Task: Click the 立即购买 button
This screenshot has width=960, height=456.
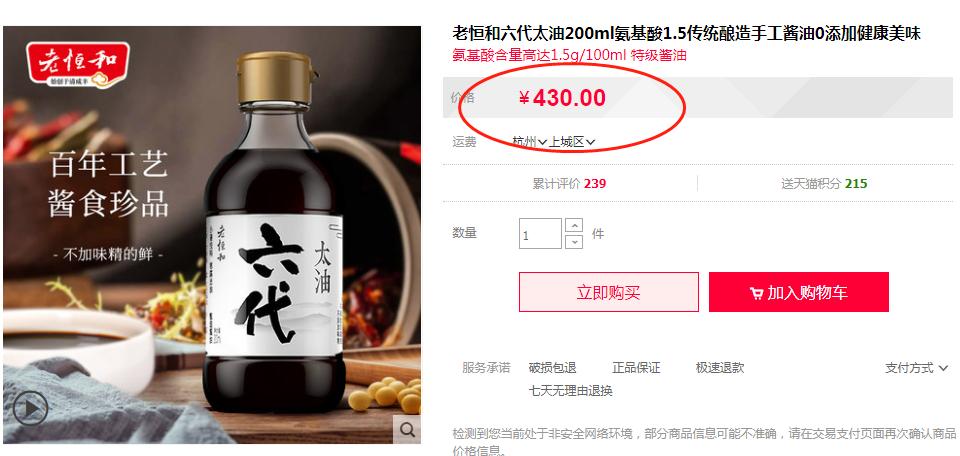Action: [x=609, y=292]
